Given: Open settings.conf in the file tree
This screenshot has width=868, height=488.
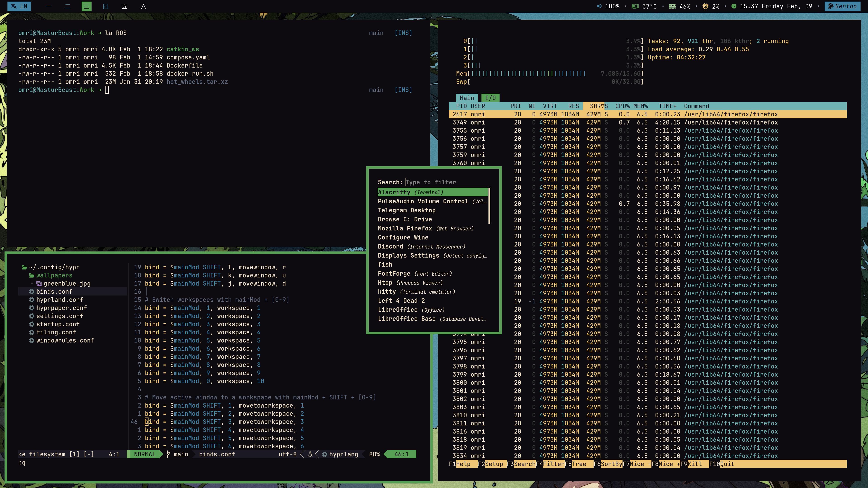Looking at the screenshot, I should coord(56,316).
